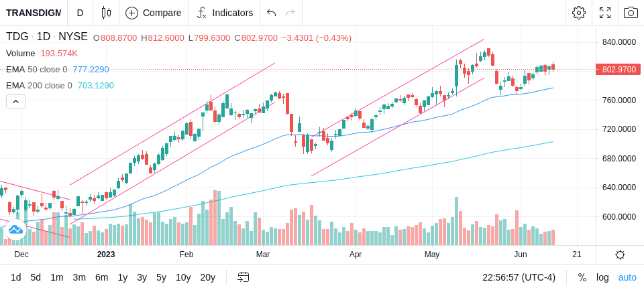Select the 6m time range
The width and height of the screenshot is (644, 290).
click(101, 277)
